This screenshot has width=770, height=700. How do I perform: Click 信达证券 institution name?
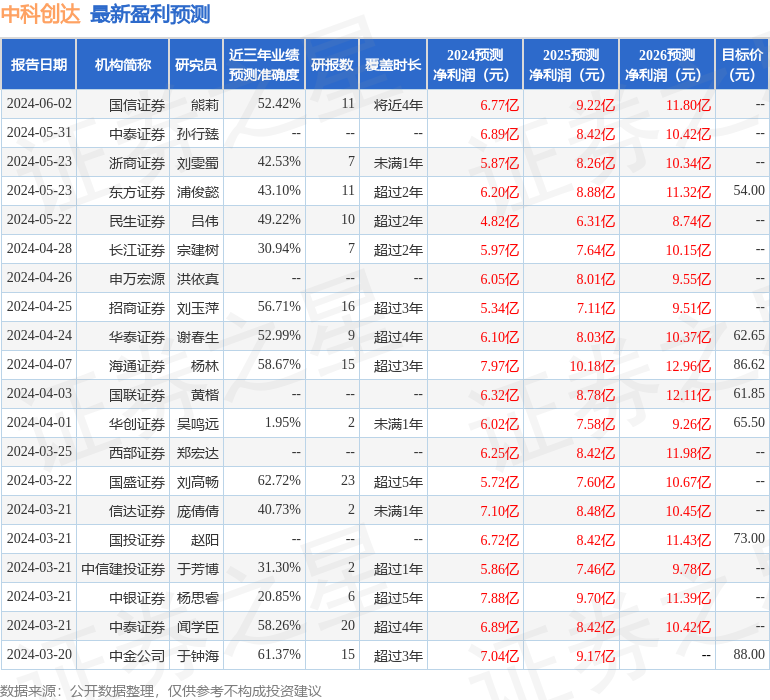[x=137, y=511]
